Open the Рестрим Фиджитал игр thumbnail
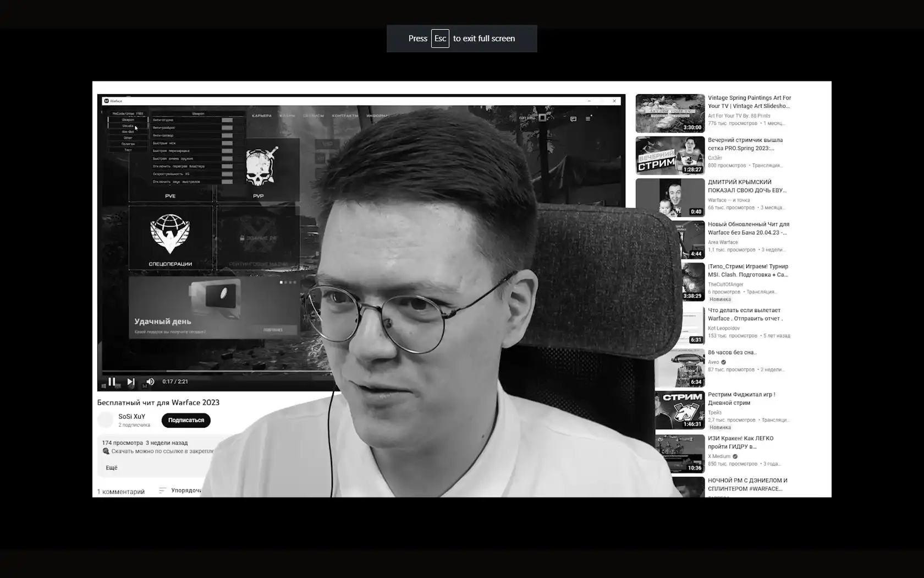This screenshot has width=924, height=578. (x=680, y=410)
